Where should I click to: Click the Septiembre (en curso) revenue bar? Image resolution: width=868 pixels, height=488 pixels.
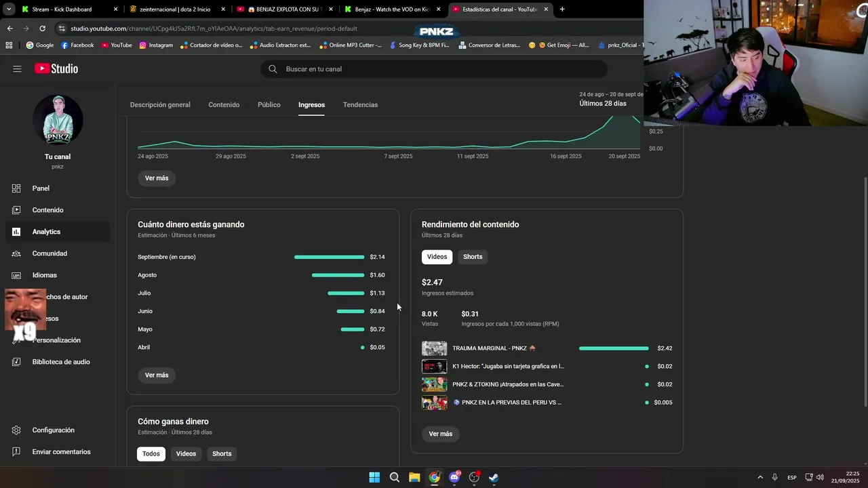pyautogui.click(x=329, y=257)
